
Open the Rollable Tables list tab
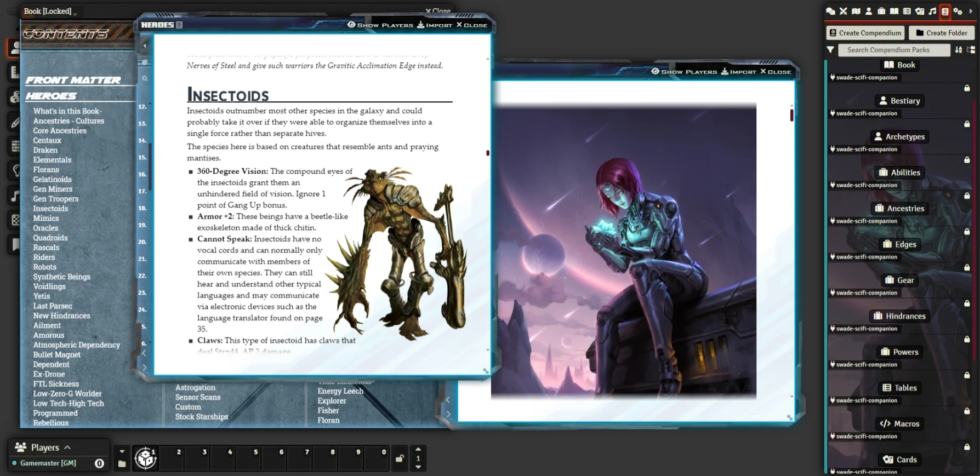click(x=907, y=11)
